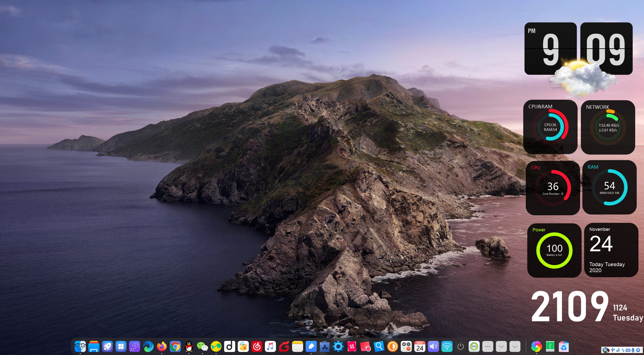
Task: Toggle the IME moon half-width mode
Action: (618, 350)
